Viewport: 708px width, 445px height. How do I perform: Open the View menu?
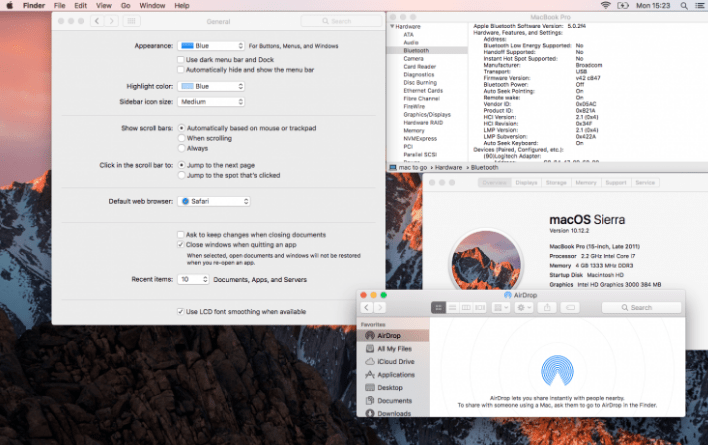pyautogui.click(x=104, y=5)
